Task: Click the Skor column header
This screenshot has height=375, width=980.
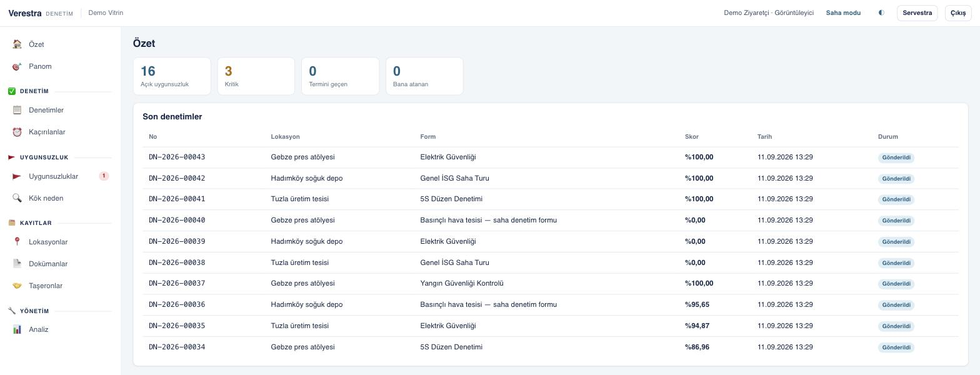Action: point(692,136)
